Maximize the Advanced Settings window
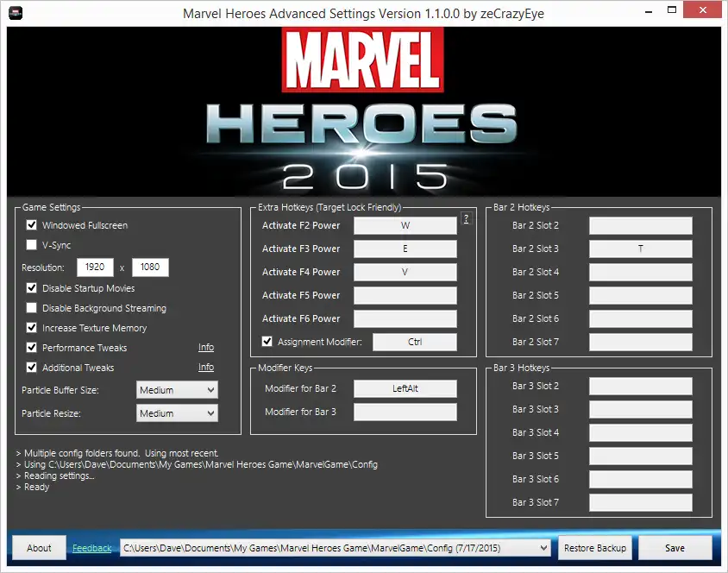The image size is (728, 573). [x=672, y=10]
